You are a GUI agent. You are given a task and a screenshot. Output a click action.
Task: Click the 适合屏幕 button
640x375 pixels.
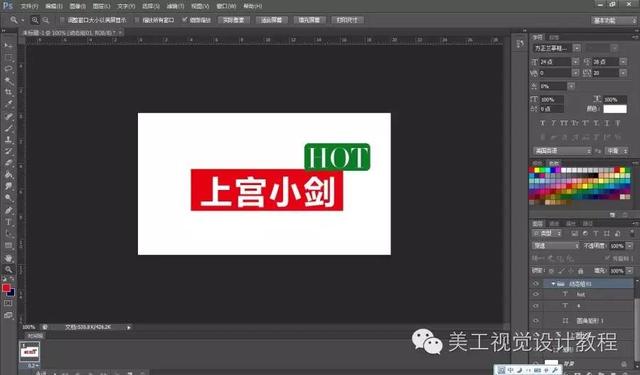[x=271, y=20]
